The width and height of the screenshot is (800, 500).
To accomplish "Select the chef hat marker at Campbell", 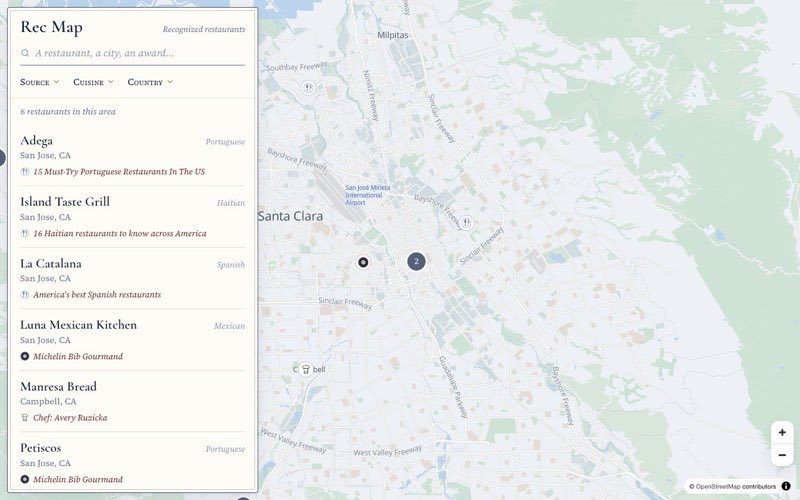I will click(x=306, y=369).
